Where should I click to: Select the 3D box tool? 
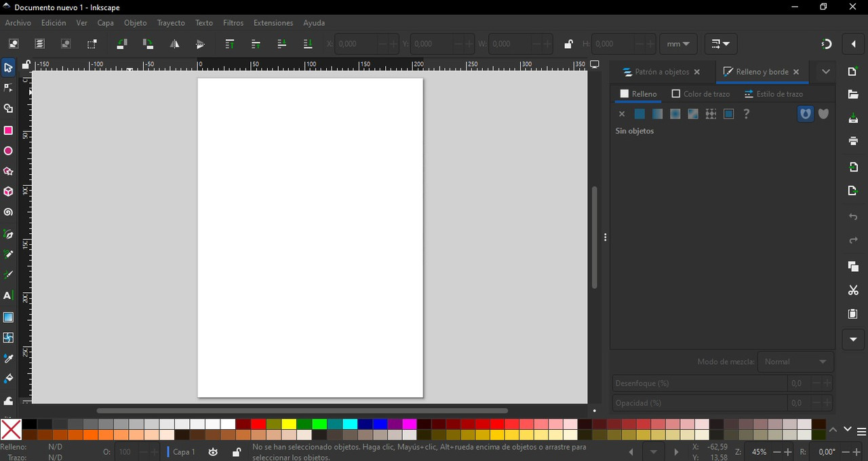pyautogui.click(x=8, y=192)
